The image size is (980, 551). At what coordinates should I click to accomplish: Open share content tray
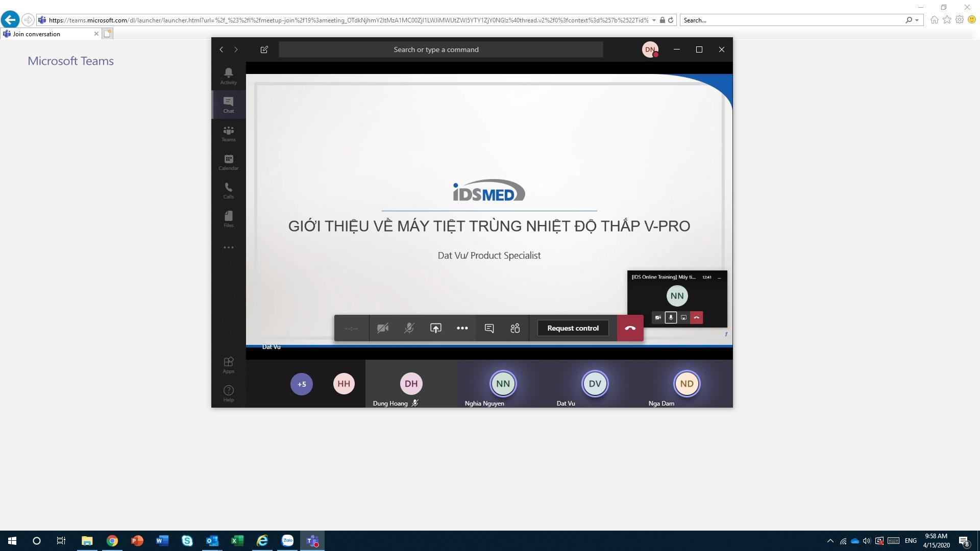pos(435,328)
